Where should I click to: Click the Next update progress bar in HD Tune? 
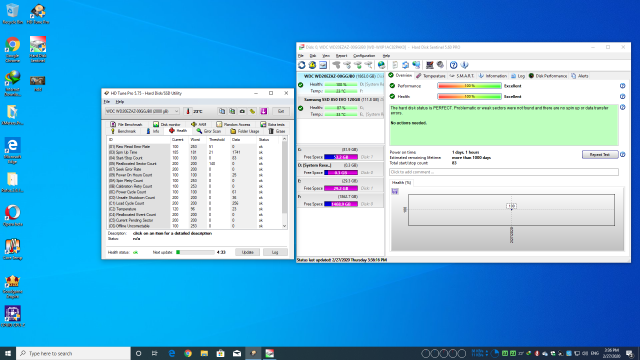point(195,252)
